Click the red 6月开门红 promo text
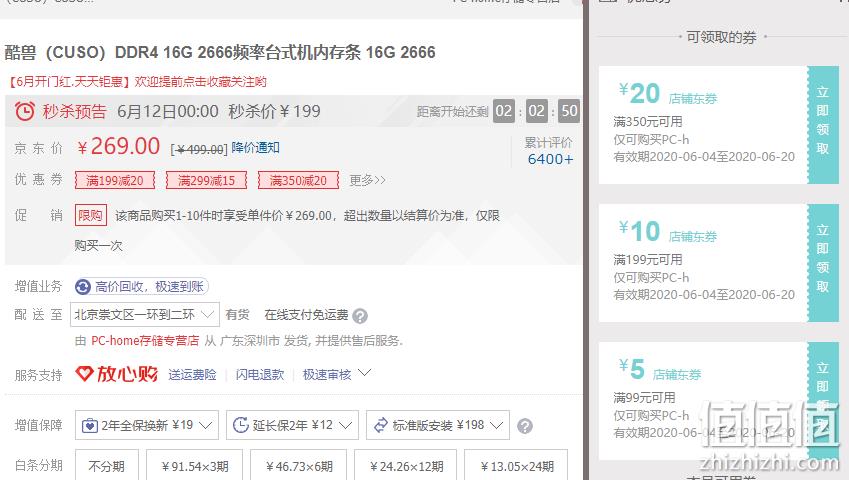The width and height of the screenshot is (849, 480). click(137, 82)
